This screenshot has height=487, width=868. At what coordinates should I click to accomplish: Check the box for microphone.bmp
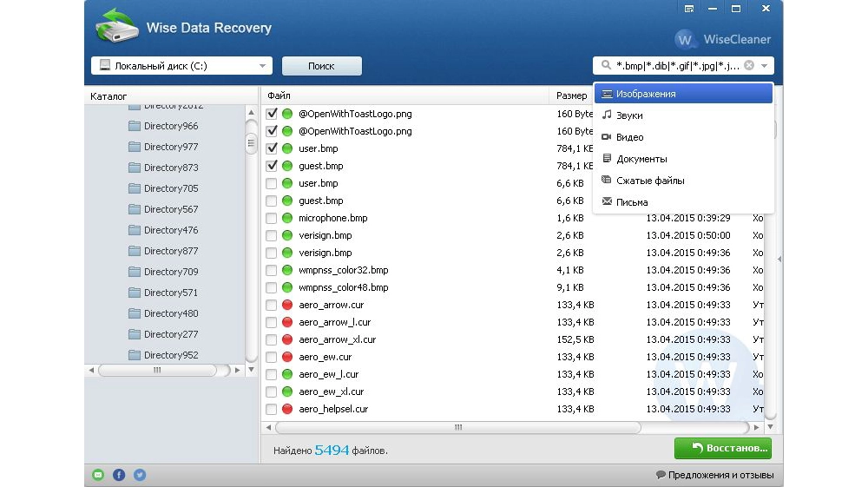click(272, 218)
